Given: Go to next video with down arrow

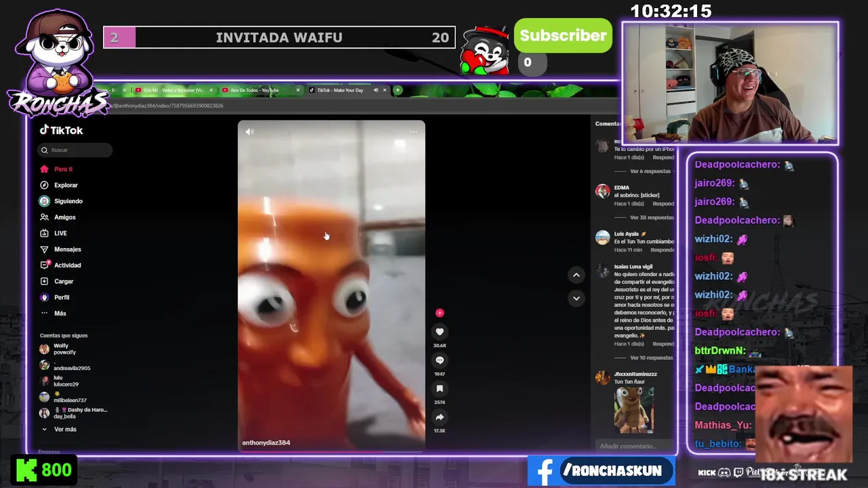Looking at the screenshot, I should click(576, 298).
